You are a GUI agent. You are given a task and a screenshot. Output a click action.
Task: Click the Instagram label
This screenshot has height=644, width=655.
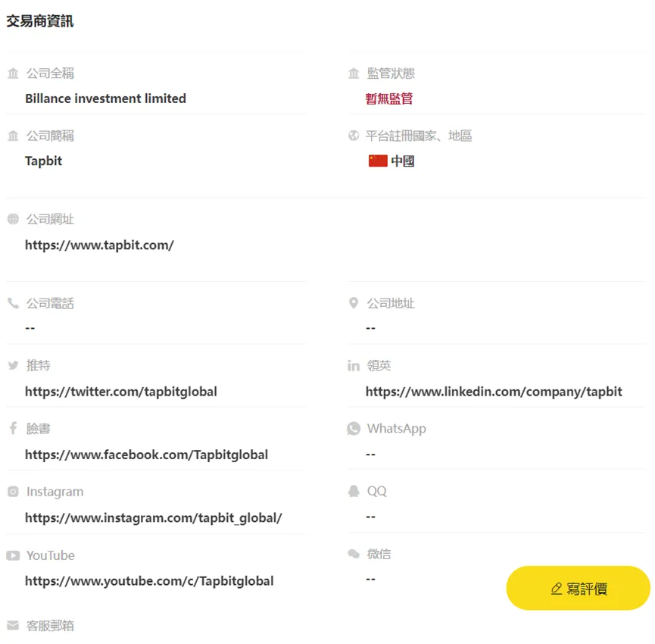[x=55, y=492]
